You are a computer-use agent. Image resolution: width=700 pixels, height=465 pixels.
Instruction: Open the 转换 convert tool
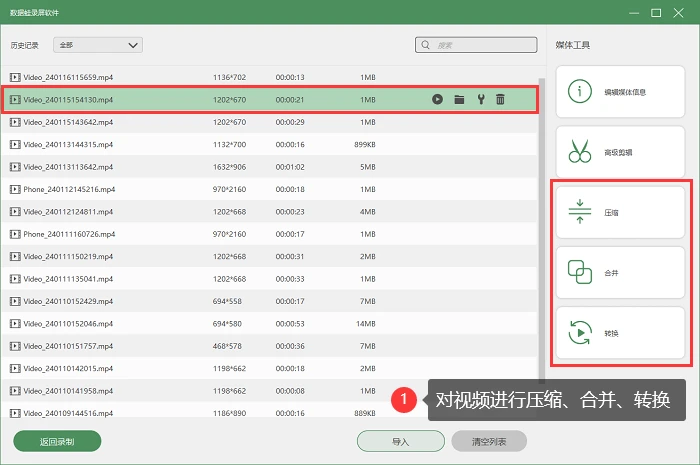point(620,333)
